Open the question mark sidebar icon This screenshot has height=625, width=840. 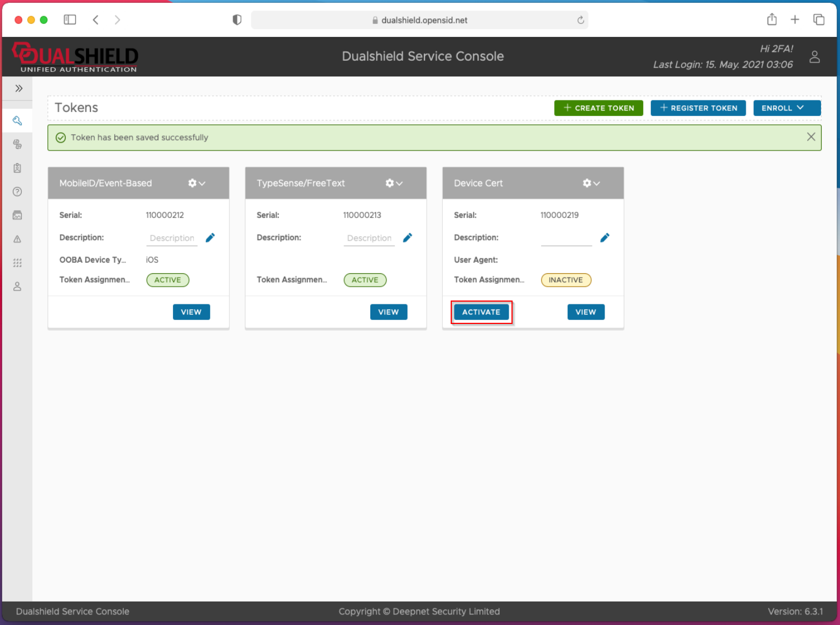tap(17, 192)
